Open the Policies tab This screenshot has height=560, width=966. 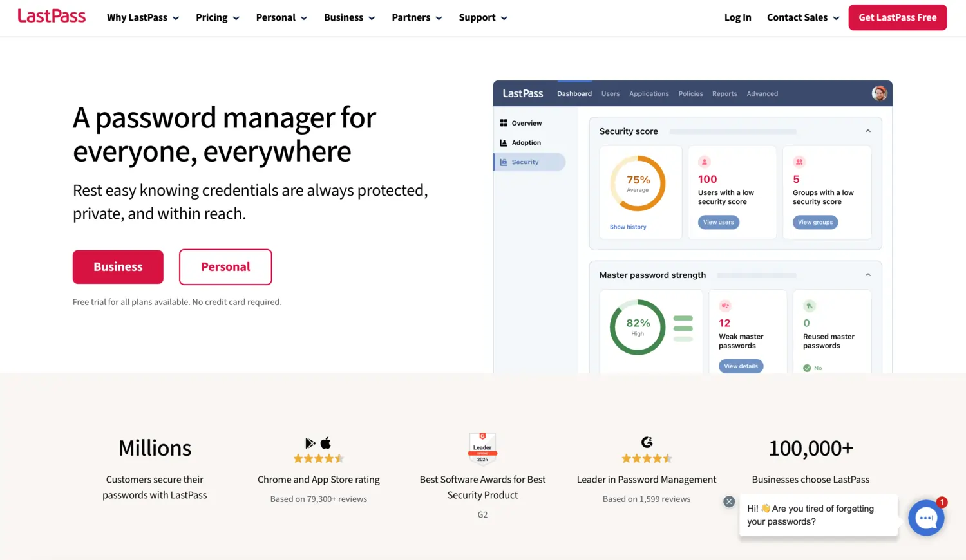(x=690, y=93)
